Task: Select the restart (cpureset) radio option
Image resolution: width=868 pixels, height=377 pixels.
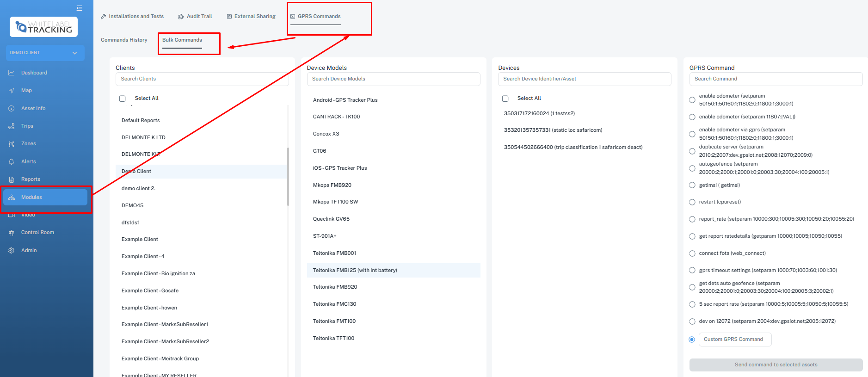Action: click(692, 202)
